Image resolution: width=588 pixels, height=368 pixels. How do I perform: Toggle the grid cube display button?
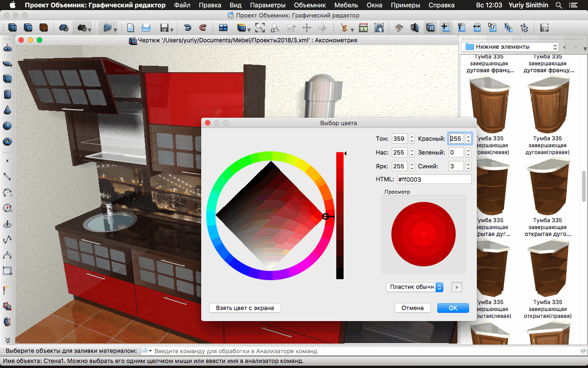coord(430,28)
